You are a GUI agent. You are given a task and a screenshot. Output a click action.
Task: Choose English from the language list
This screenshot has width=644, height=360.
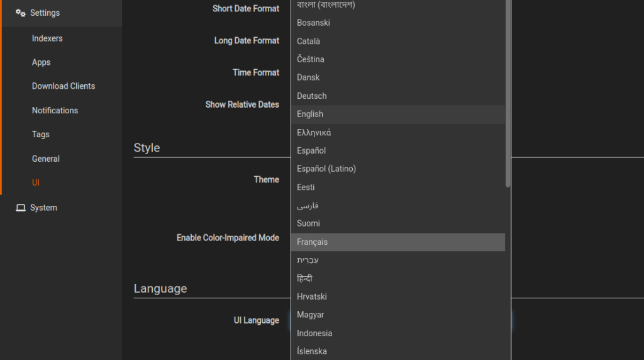(x=397, y=115)
